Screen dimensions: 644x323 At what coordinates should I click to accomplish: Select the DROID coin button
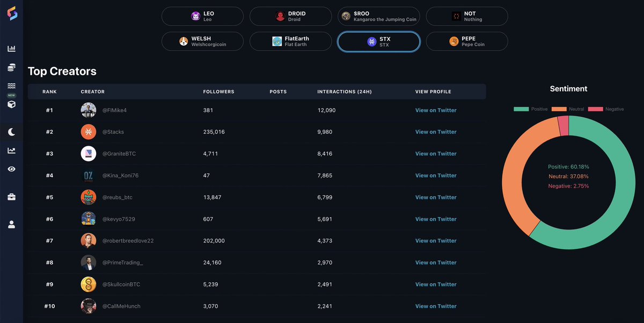coord(290,16)
